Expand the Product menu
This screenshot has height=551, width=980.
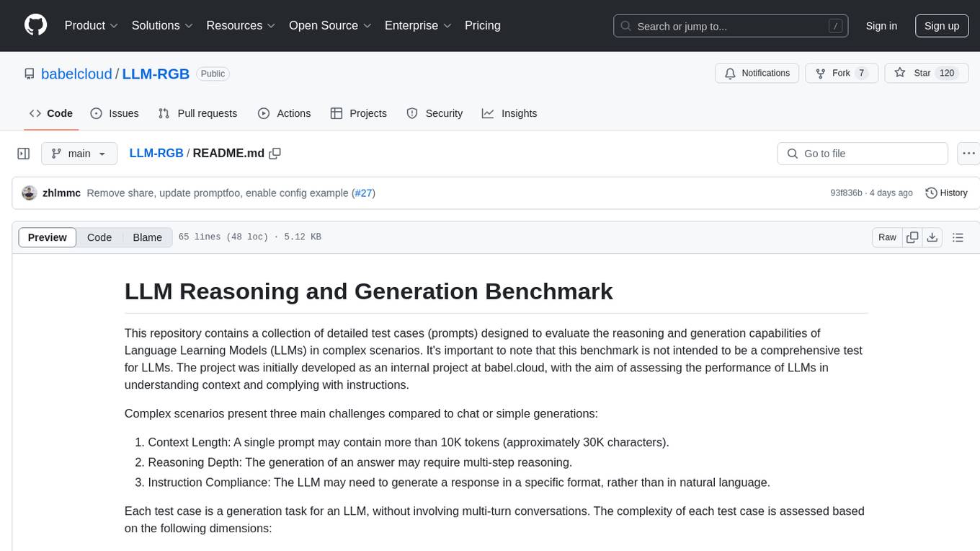92,25
